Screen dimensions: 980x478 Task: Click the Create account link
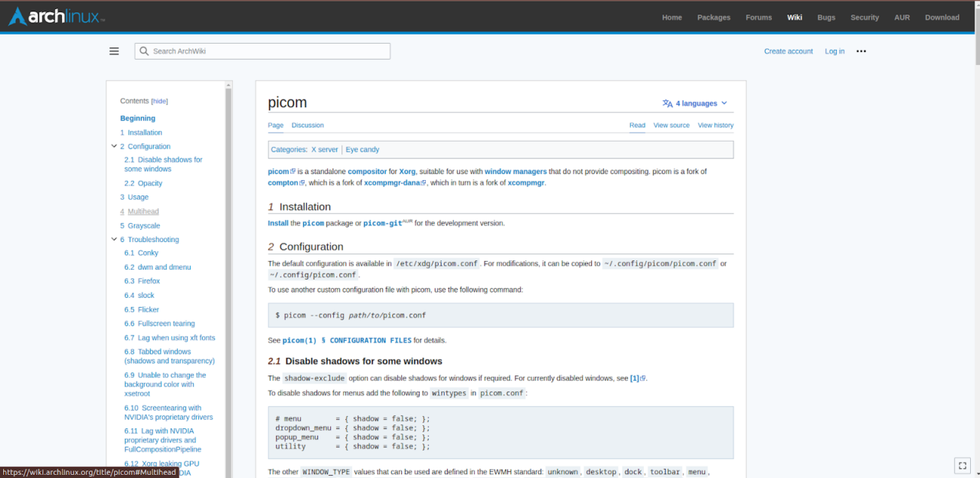(788, 51)
